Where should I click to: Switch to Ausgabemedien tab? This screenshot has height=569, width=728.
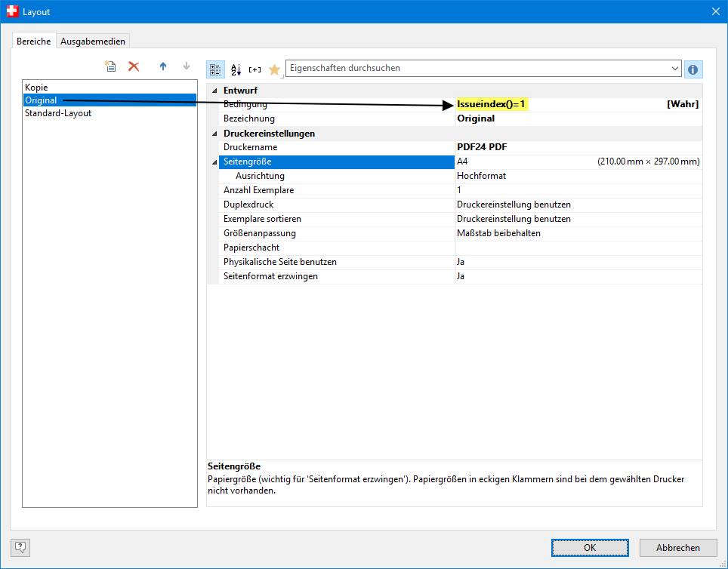coord(93,41)
